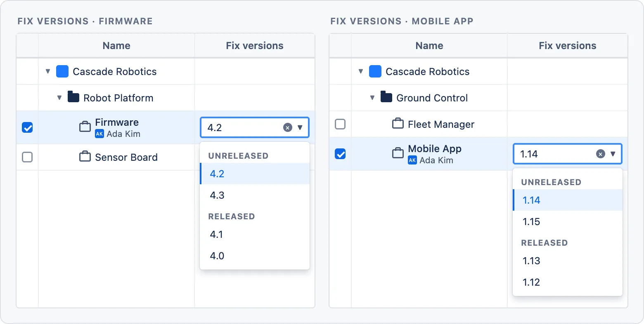Viewport: 644px width, 324px height.
Task: Click the Sensor Board row name
Action: 126,157
